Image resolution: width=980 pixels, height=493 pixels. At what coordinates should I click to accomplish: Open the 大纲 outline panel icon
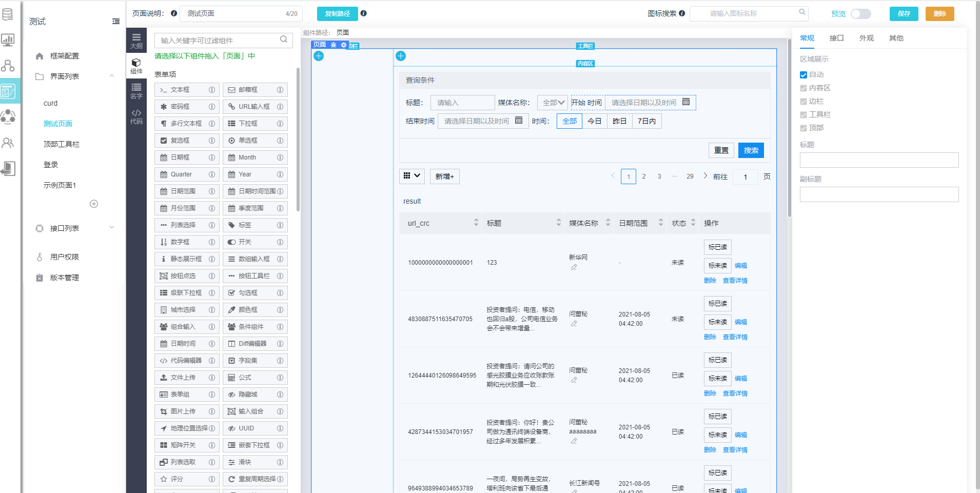click(136, 41)
